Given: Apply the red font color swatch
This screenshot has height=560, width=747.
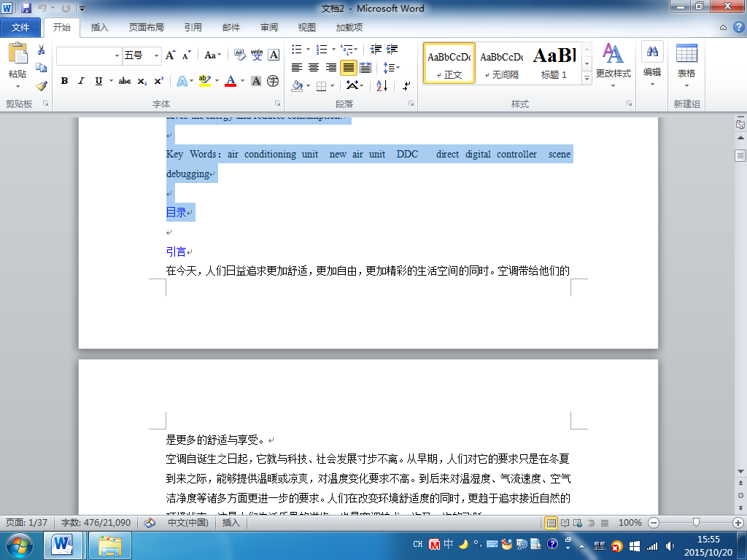Looking at the screenshot, I should (231, 81).
